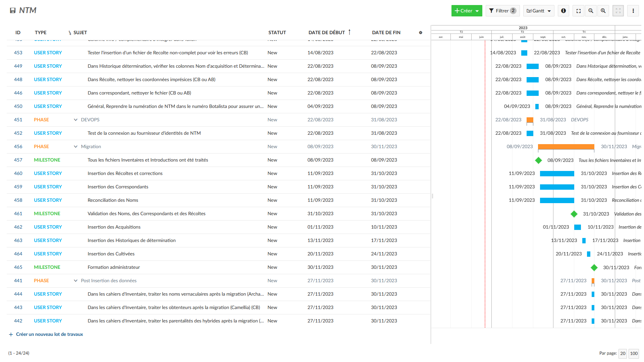Click the DATE DE FIN column header
Image resolution: width=644 pixels, height=362 pixels.
pos(386,33)
